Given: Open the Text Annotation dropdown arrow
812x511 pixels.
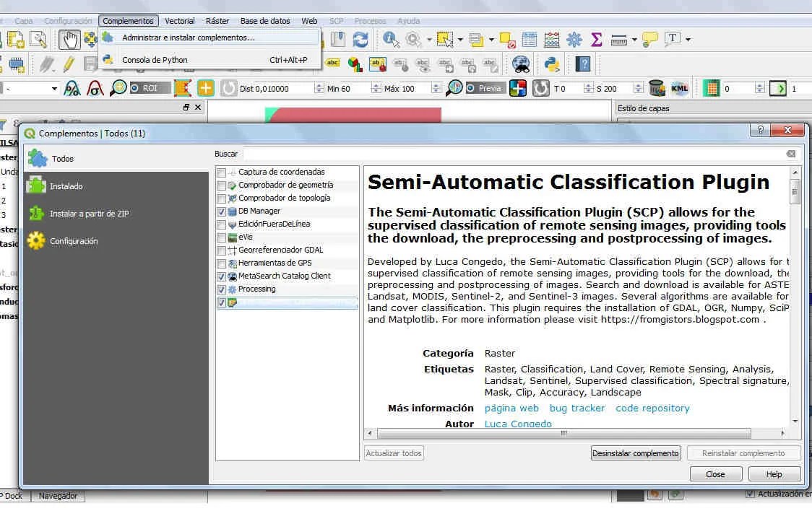Looking at the screenshot, I should point(688,39).
